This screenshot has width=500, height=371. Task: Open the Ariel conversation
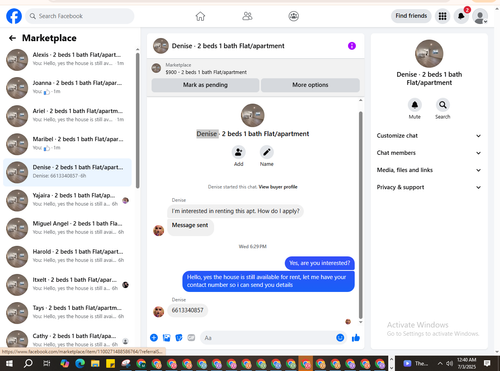(x=68, y=116)
